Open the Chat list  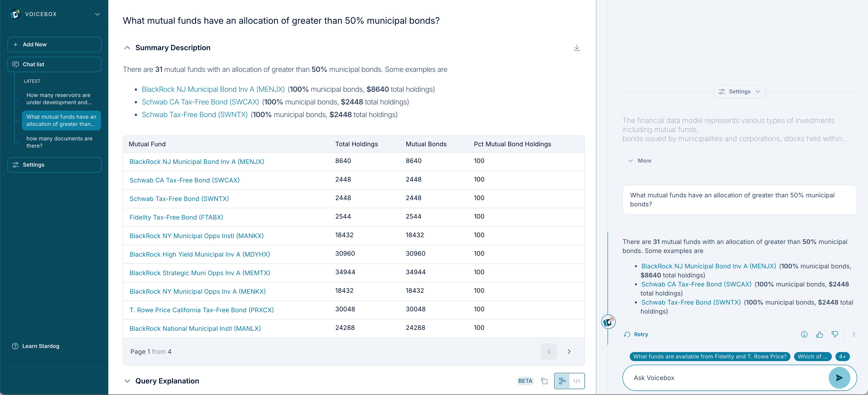pos(54,64)
